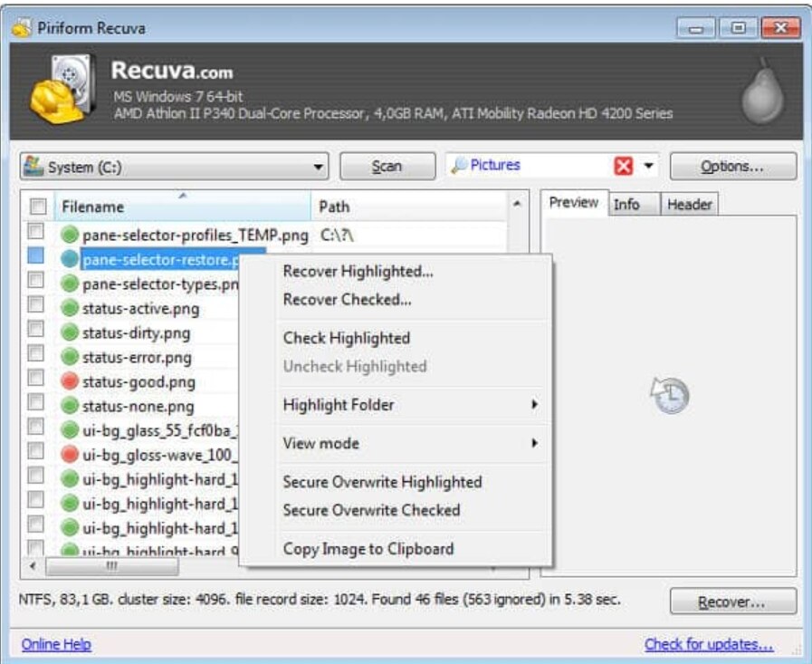This screenshot has height=664, width=812.
Task: Open the Online Help link
Action: click(56, 644)
